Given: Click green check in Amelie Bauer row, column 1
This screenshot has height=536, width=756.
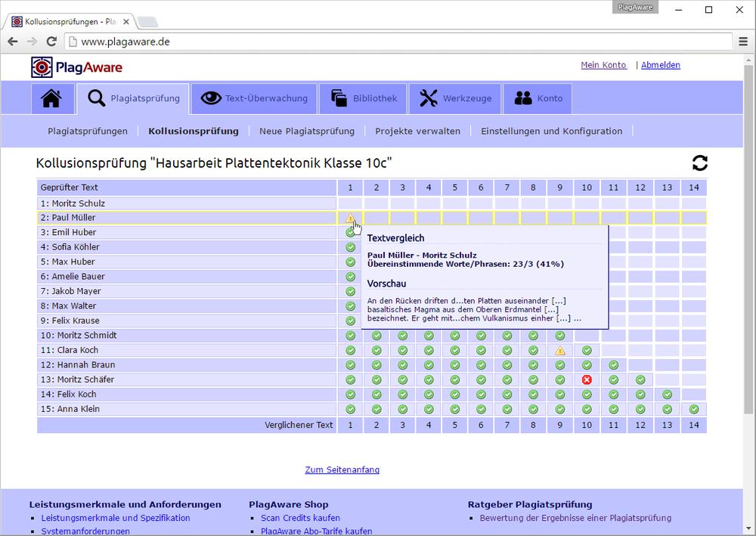Looking at the screenshot, I should point(351,277).
